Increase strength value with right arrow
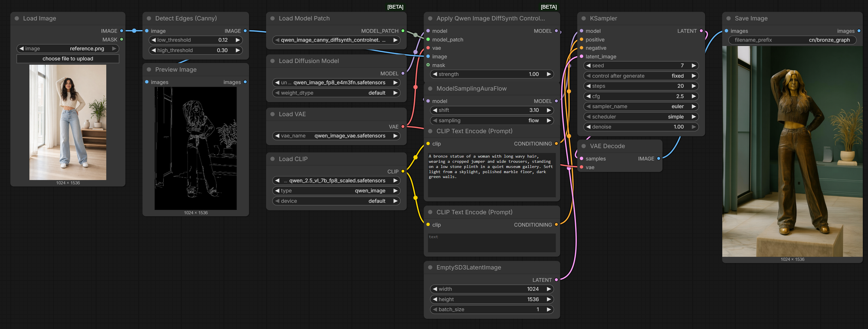The height and width of the screenshot is (329, 868). [x=549, y=74]
